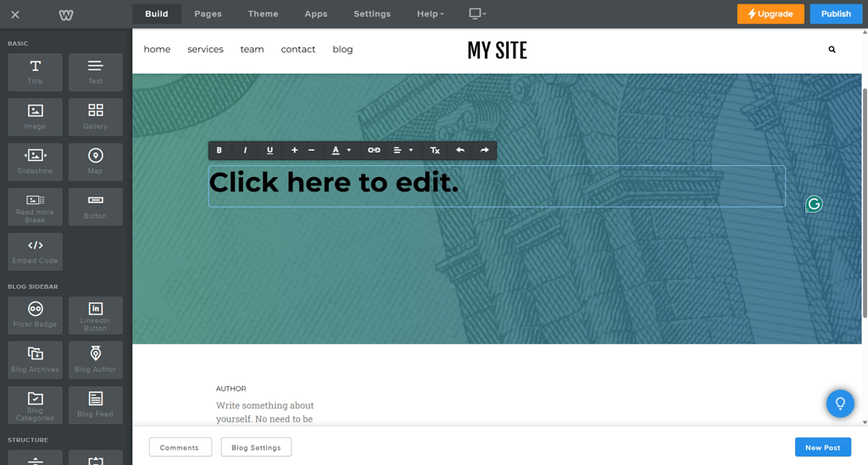Image resolution: width=868 pixels, height=465 pixels.
Task: Add the Blog Categories element
Action: click(x=35, y=405)
